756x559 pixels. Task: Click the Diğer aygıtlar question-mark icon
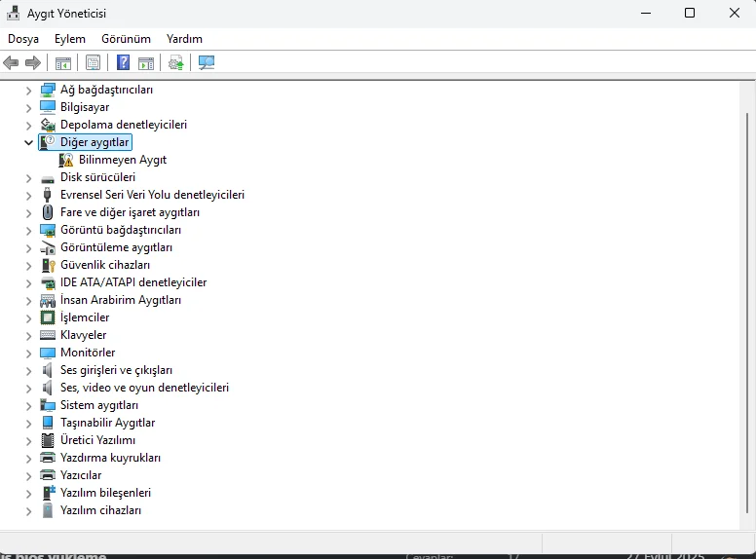[48, 142]
